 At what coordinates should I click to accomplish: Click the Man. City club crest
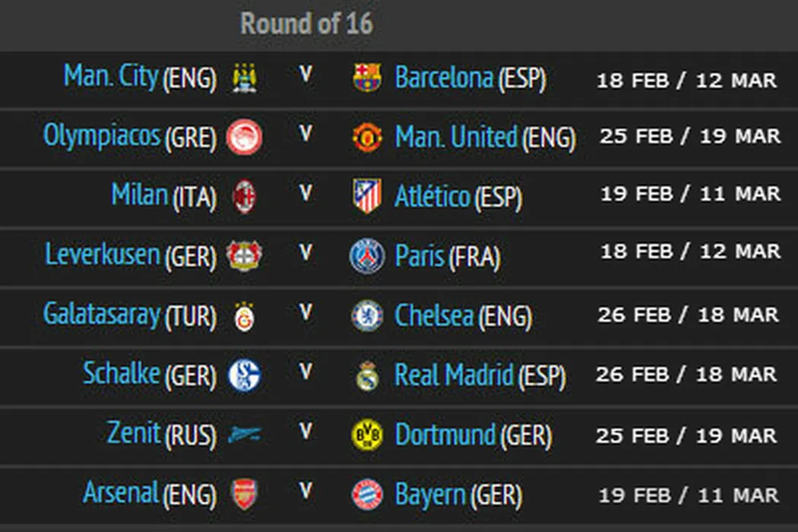coord(245,78)
